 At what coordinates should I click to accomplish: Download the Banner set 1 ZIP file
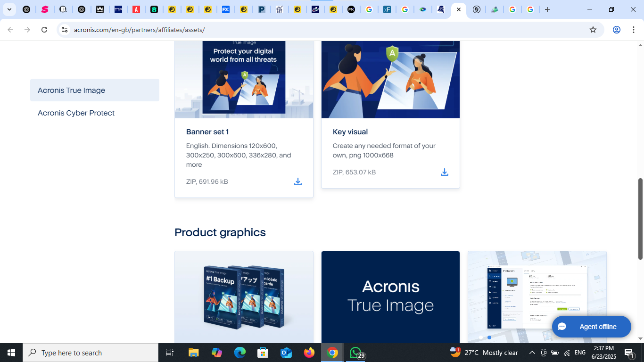(x=298, y=181)
